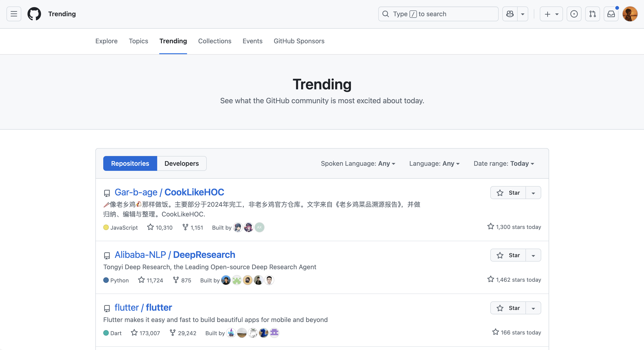This screenshot has height=350, width=644.
Task: Open the notifications inbox icon
Action: click(x=611, y=14)
